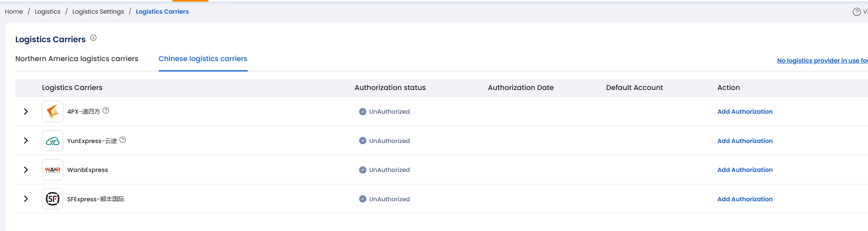868x231 pixels.
Task: Switch to Northern America logistics carriers tab
Action: 76,59
